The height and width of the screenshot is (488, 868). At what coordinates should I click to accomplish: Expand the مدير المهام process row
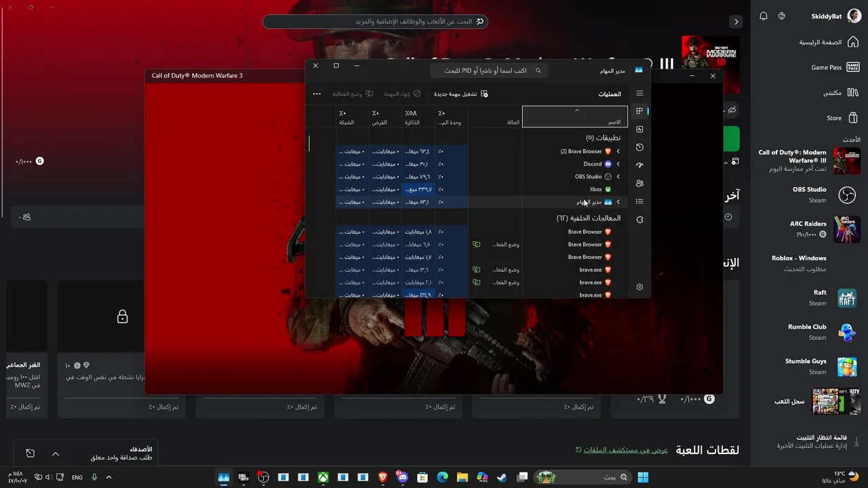coord(618,202)
